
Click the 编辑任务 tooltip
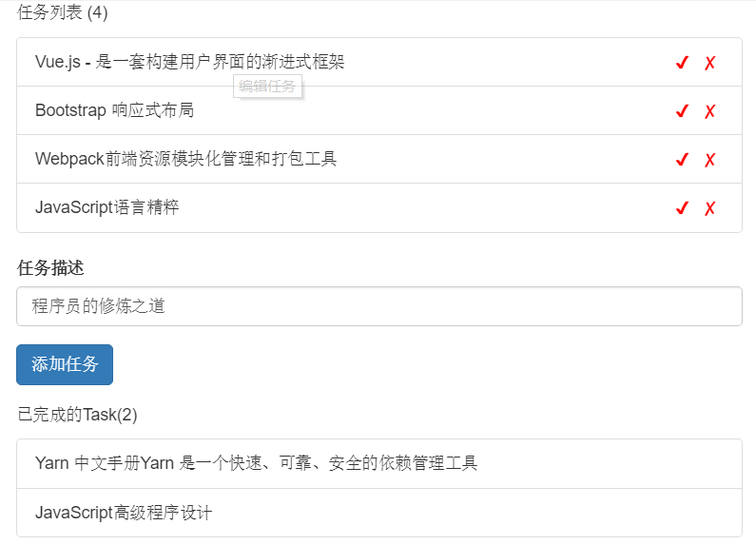(x=267, y=87)
